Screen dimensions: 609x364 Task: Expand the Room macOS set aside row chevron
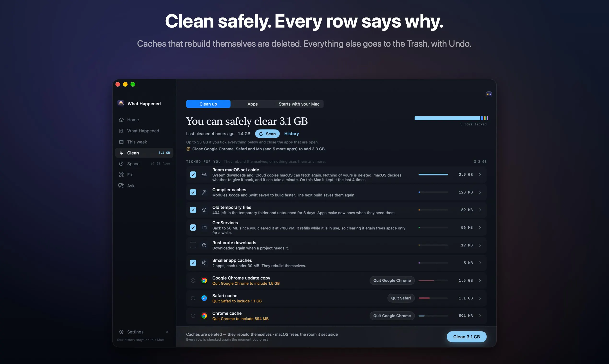pyautogui.click(x=480, y=174)
